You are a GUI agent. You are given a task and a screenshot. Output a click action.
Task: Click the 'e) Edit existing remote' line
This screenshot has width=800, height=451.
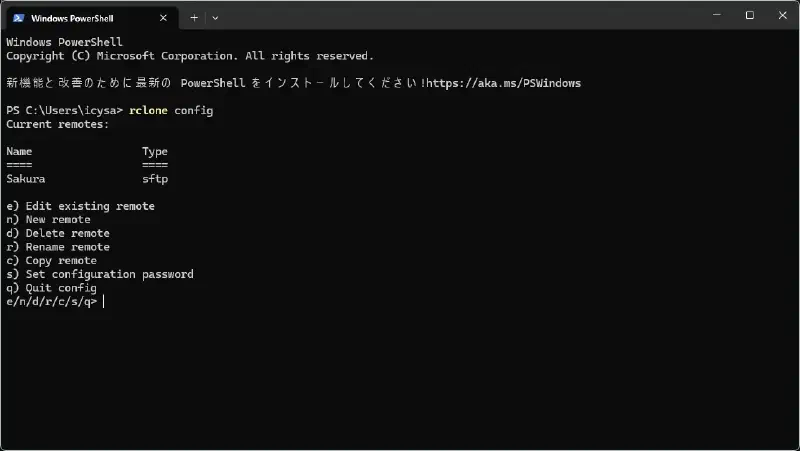click(81, 206)
